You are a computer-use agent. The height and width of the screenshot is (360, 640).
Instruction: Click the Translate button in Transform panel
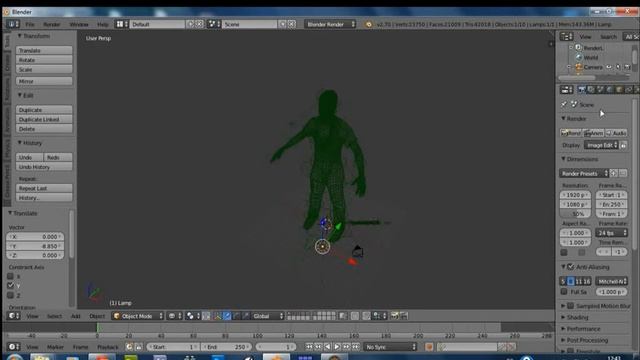[x=44, y=50]
